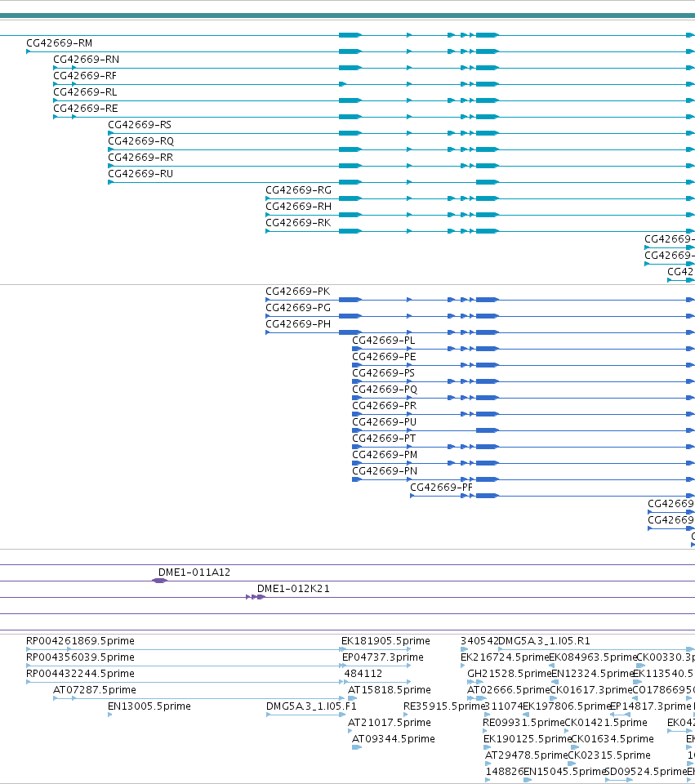This screenshot has width=695, height=784.
Task: Select the CG42669-RL transcript label
Action: click(x=85, y=92)
